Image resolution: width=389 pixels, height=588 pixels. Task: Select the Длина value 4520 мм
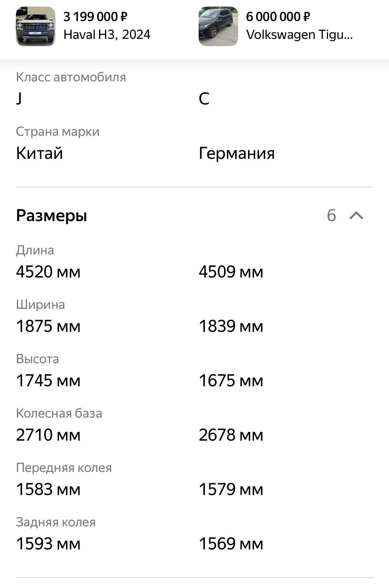(48, 272)
